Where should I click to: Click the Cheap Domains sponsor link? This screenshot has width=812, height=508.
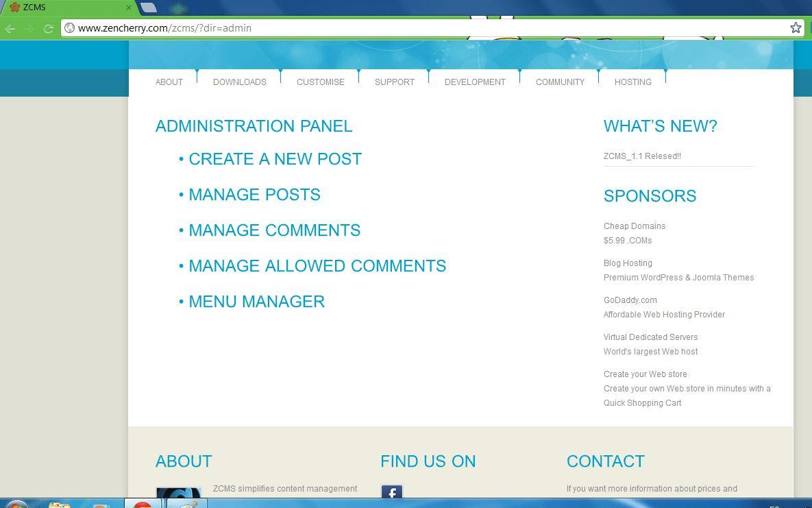(635, 226)
